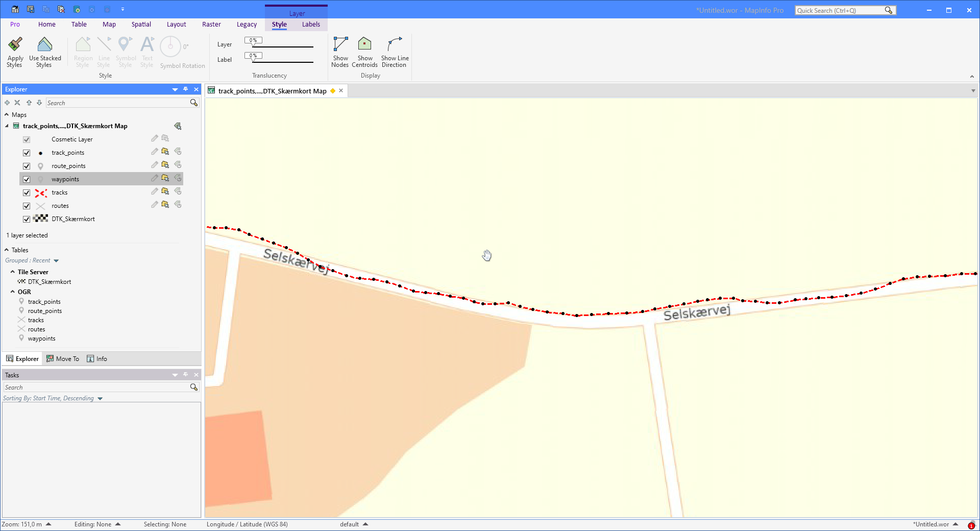Viewport: 980px width, 531px height.
Task: Switch to the Spatial ribbon tab
Action: coord(141,24)
